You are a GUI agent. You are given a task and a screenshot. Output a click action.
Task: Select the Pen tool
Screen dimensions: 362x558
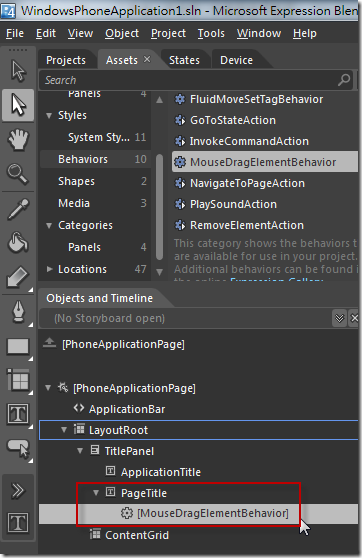click(18, 312)
